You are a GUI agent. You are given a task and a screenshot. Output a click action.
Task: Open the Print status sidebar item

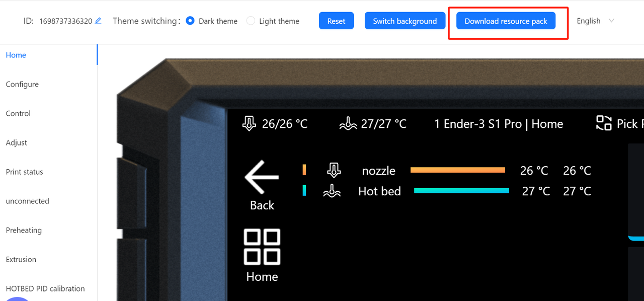(25, 172)
